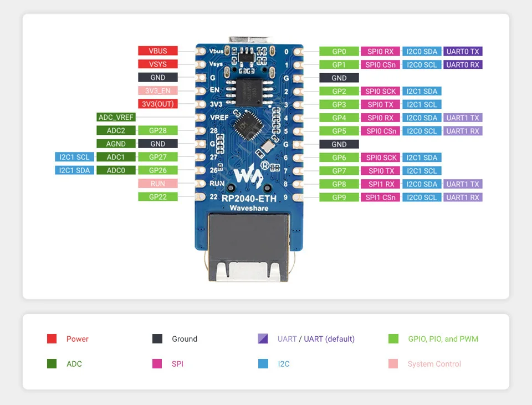Image resolution: width=532 pixels, height=405 pixels.
Task: Click the 3V3(OUT) label
Action: 158,104
